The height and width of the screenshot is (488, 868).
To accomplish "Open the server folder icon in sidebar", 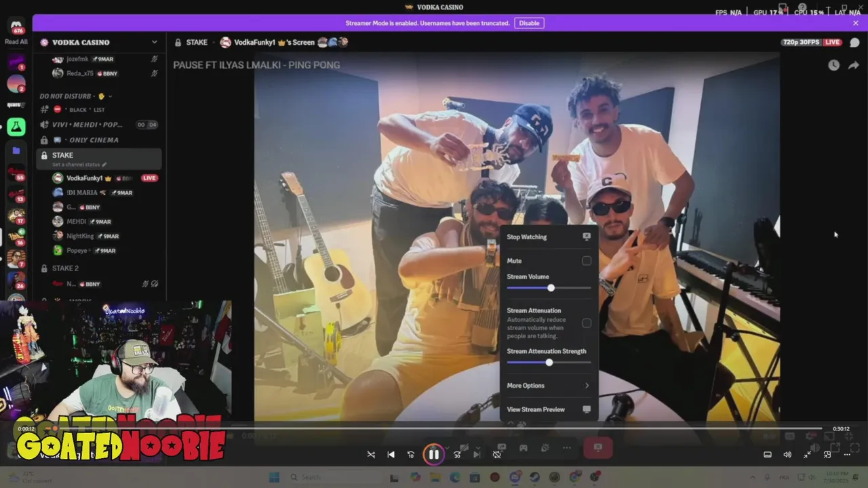I will (x=16, y=150).
